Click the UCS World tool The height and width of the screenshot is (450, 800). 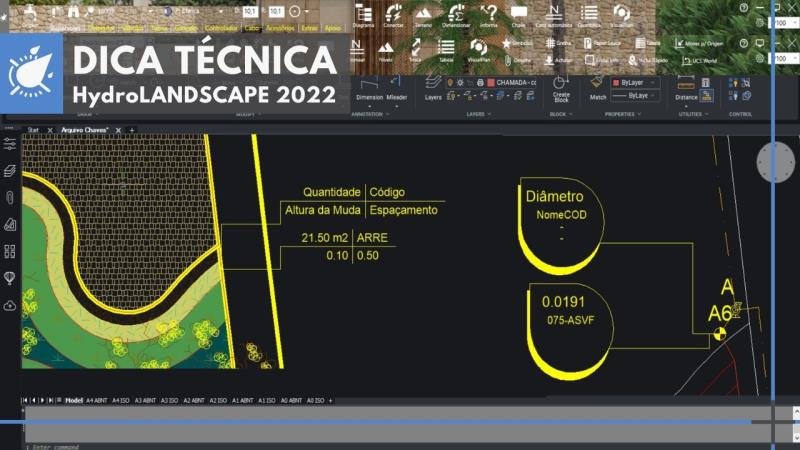(699, 60)
